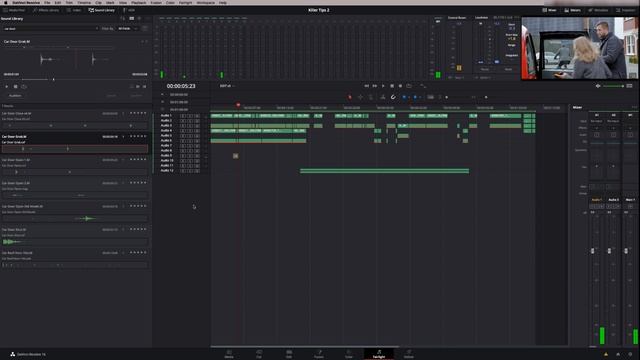640x360 pixels.
Task: Select Car Door Open Old Model result
Action: coord(75,213)
